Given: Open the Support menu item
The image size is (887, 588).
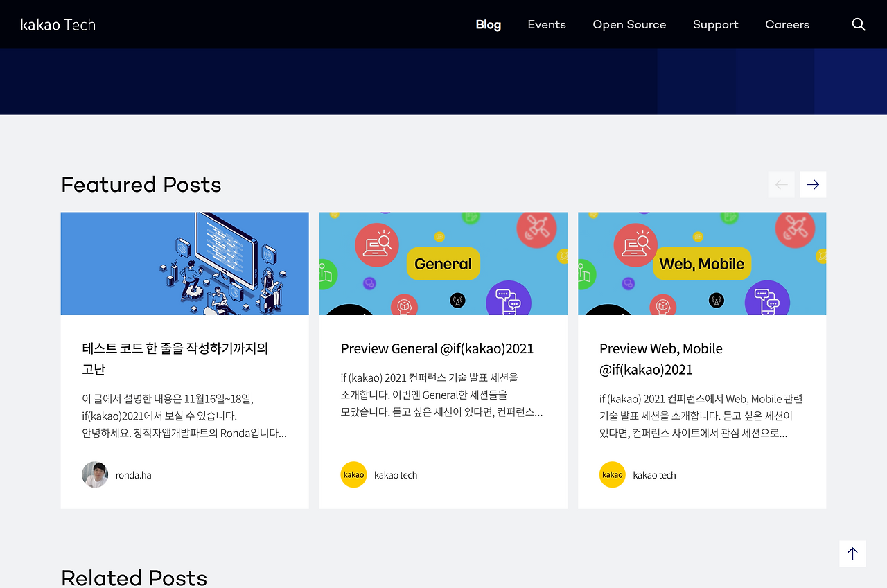Looking at the screenshot, I should coord(715,24).
